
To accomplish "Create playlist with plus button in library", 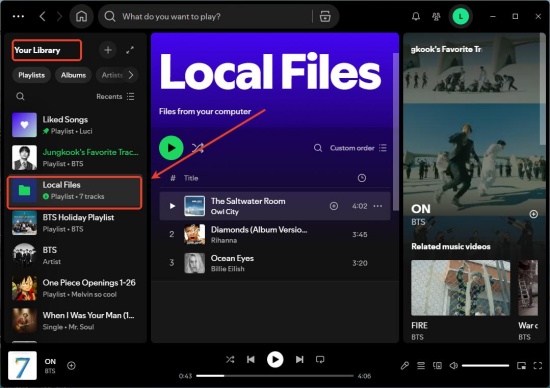I will (108, 50).
